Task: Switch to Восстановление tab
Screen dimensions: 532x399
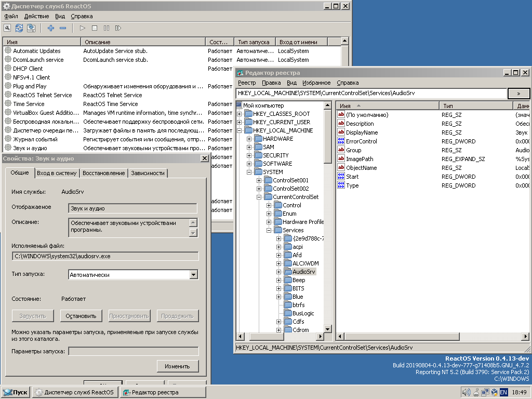Action: [104, 173]
